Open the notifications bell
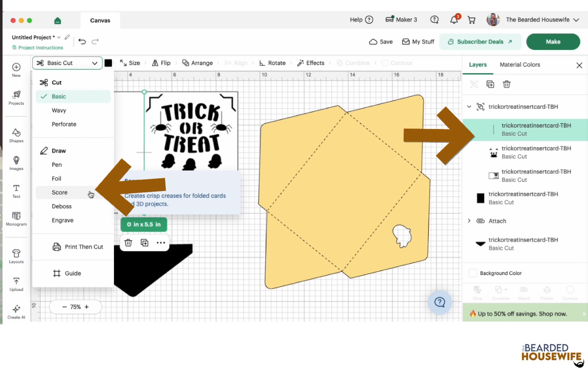This screenshot has width=588, height=374. (454, 20)
